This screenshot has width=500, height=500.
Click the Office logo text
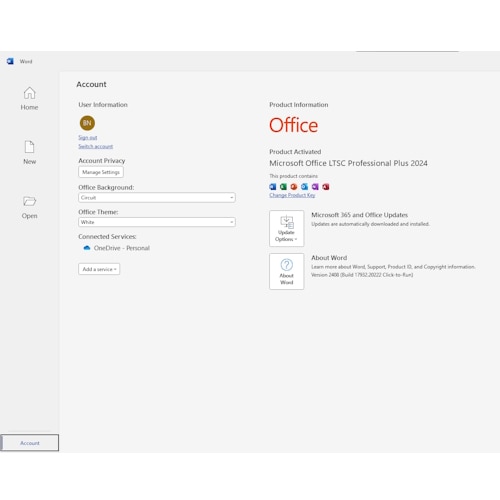click(x=293, y=125)
